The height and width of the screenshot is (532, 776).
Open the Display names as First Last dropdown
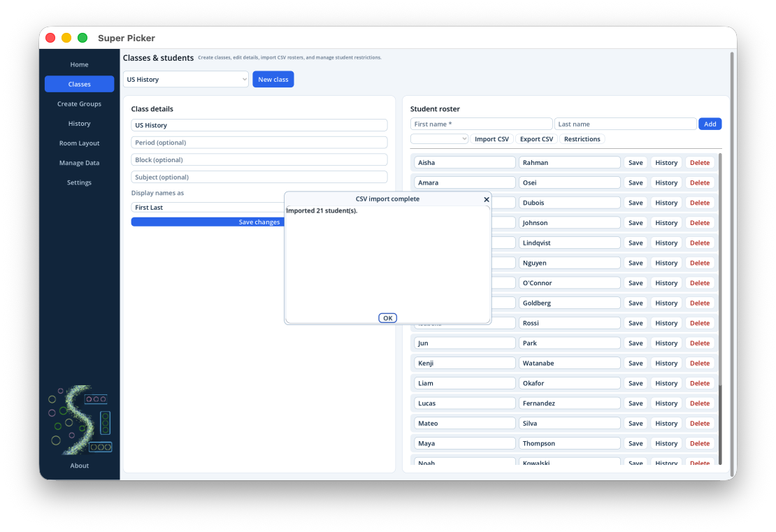(208, 208)
